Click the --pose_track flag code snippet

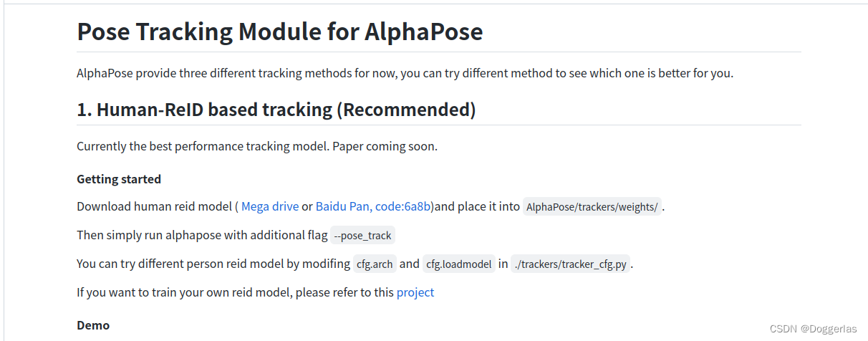pos(362,236)
